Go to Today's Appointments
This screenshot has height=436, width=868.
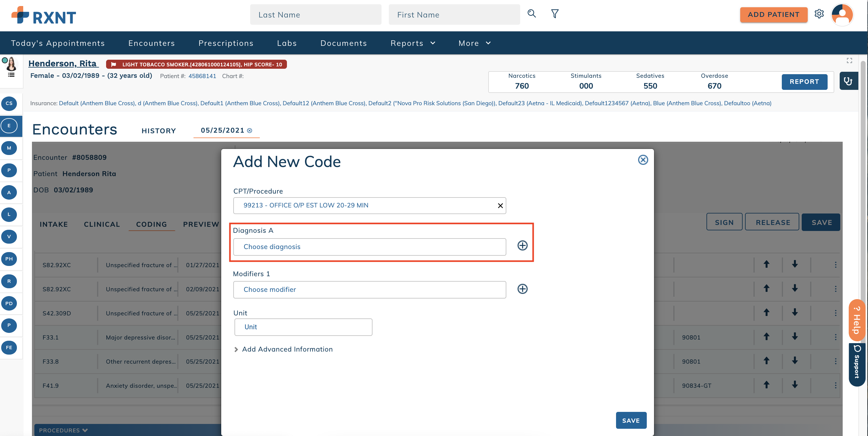58,43
